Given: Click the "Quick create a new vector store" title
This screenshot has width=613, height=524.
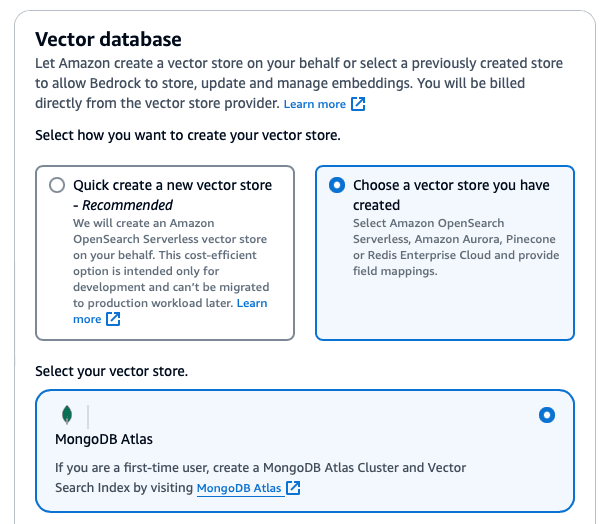Looking at the screenshot, I should (x=172, y=185).
